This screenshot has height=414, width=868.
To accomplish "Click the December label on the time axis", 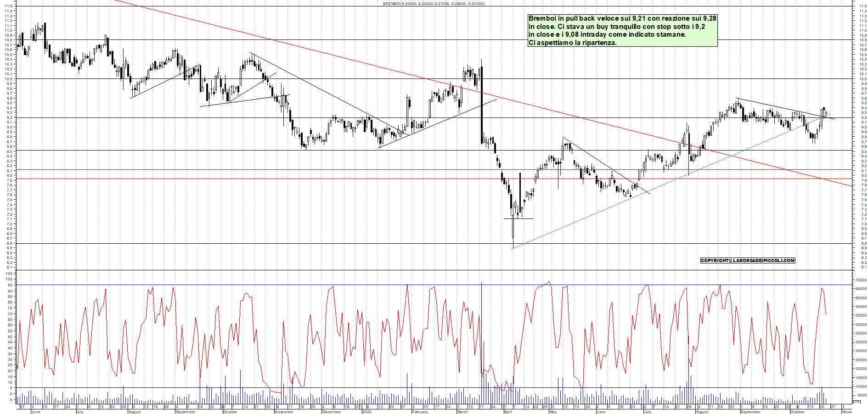I will [331, 412].
